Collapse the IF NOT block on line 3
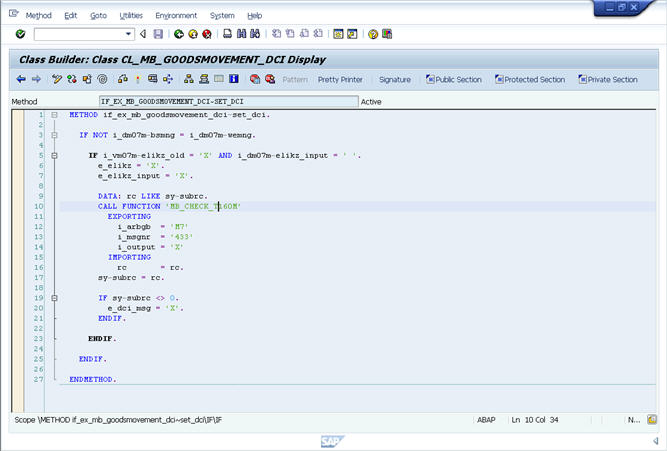667x451 pixels. [54, 134]
